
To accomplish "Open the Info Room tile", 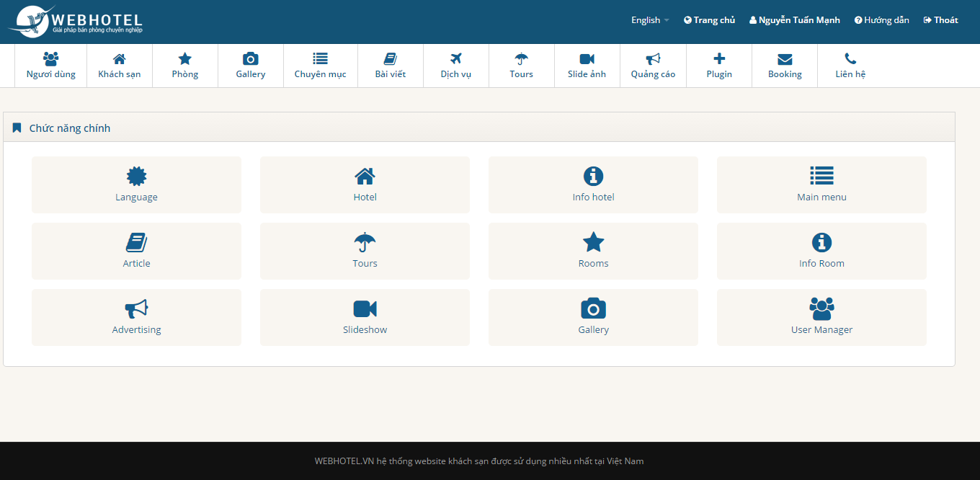I will pyautogui.click(x=821, y=251).
